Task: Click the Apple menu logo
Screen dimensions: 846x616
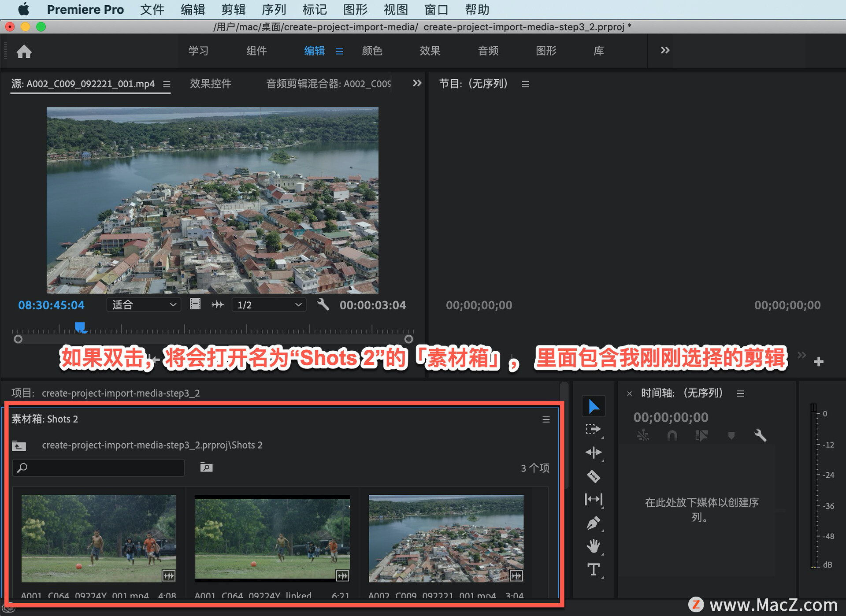Action: (x=24, y=9)
